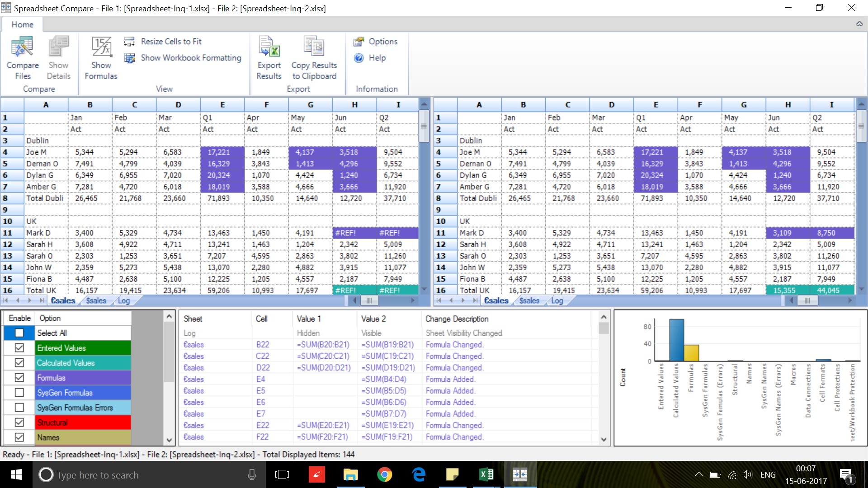Viewport: 868px width, 488px height.
Task: Go to last sheet in left pane
Action: [x=42, y=300]
